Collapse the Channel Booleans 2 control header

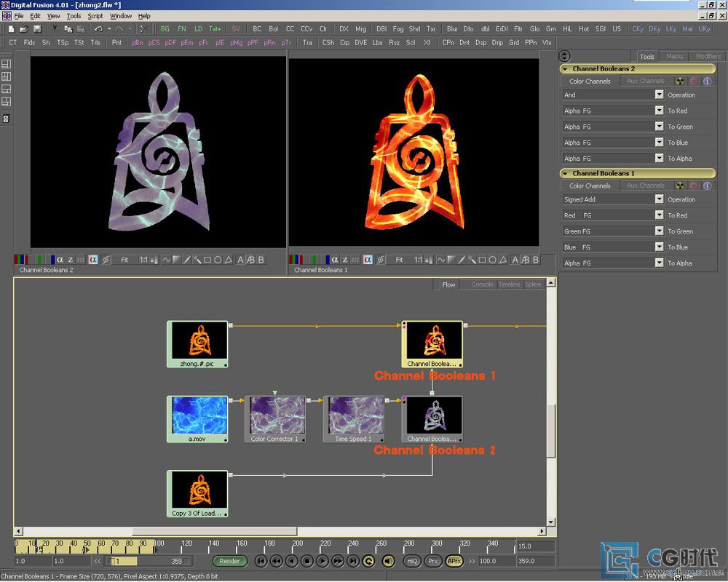tap(565, 68)
